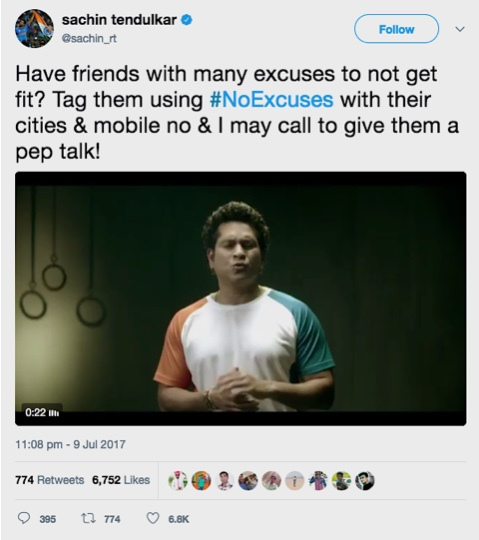Click the retweet arrows icon
Viewport: 479px width, 540px height.
point(88,518)
